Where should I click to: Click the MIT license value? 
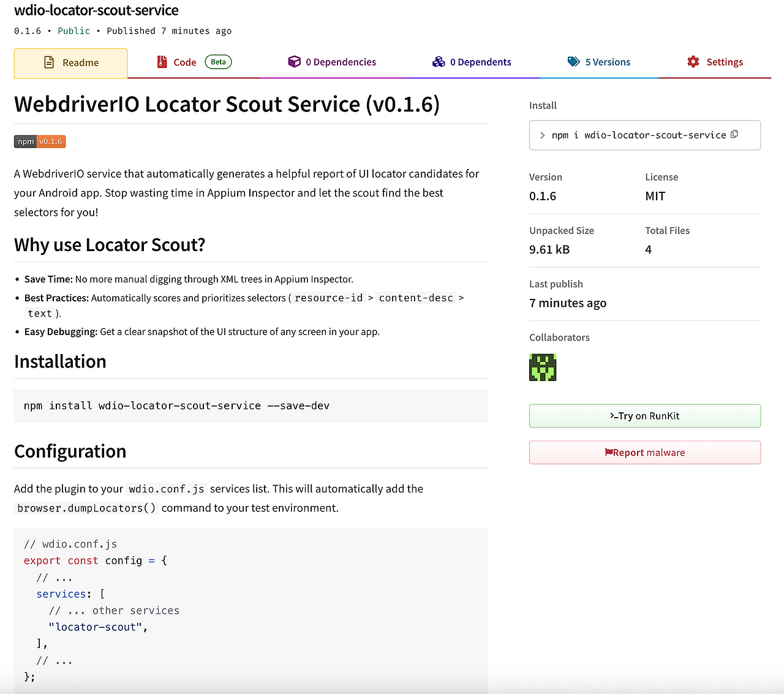pyautogui.click(x=655, y=196)
